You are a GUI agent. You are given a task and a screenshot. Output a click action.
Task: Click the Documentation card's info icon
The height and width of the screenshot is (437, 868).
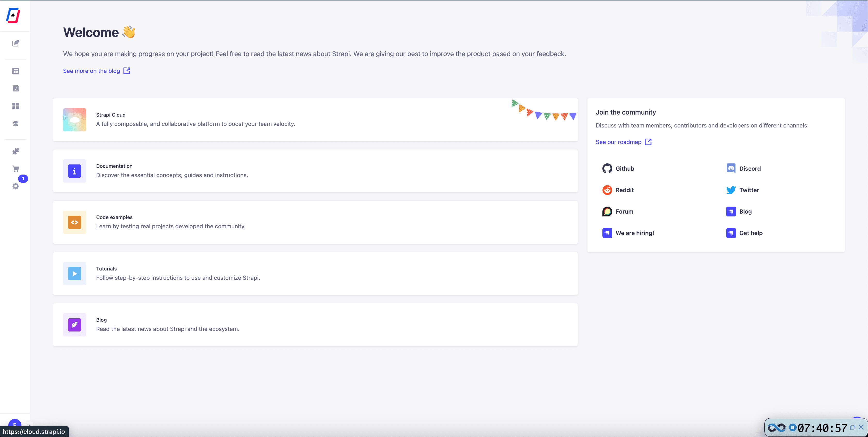pos(74,171)
